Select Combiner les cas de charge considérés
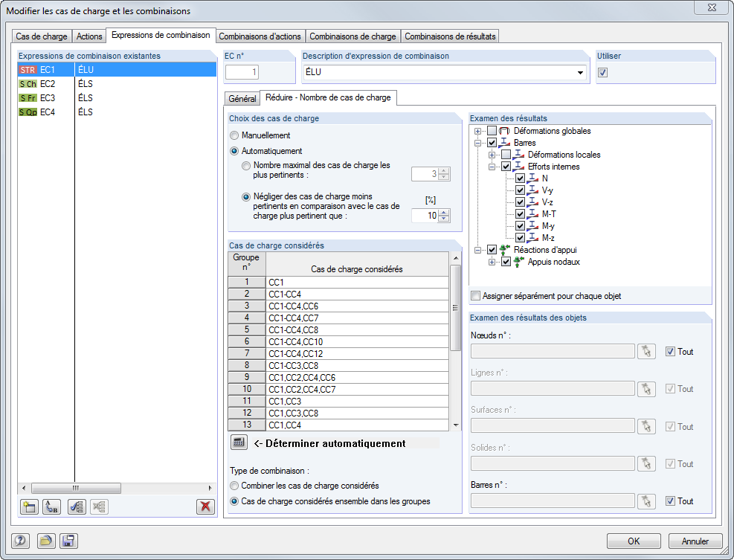734x560 pixels. coord(234,486)
